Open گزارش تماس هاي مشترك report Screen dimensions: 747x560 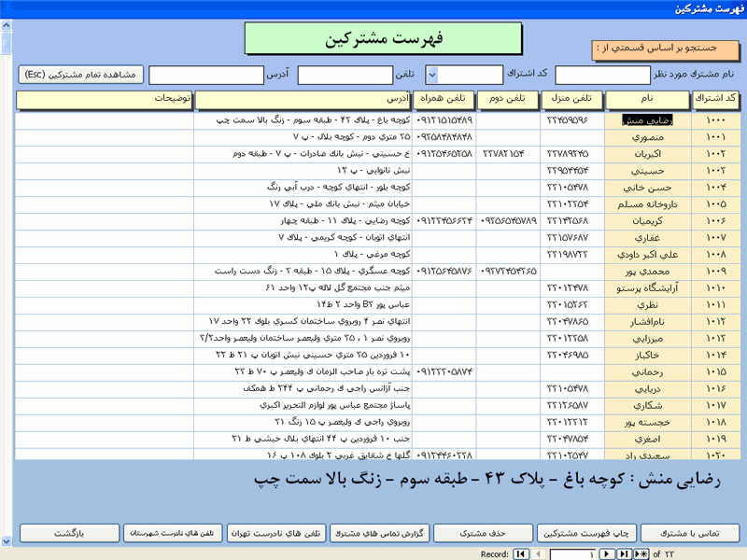[x=379, y=533]
